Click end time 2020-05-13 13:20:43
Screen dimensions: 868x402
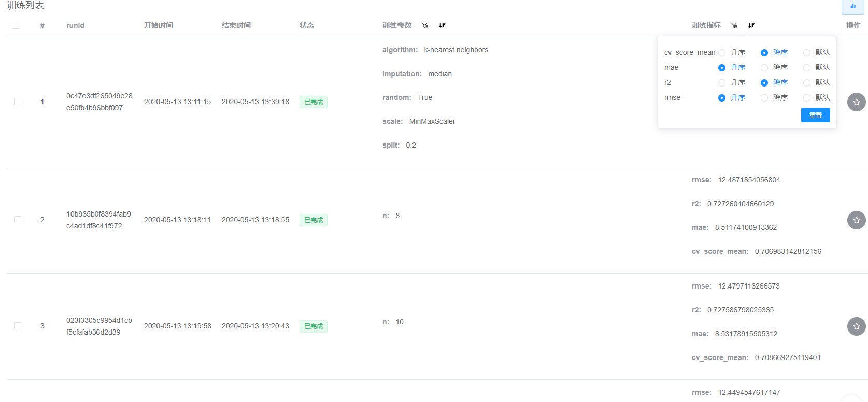(x=255, y=326)
